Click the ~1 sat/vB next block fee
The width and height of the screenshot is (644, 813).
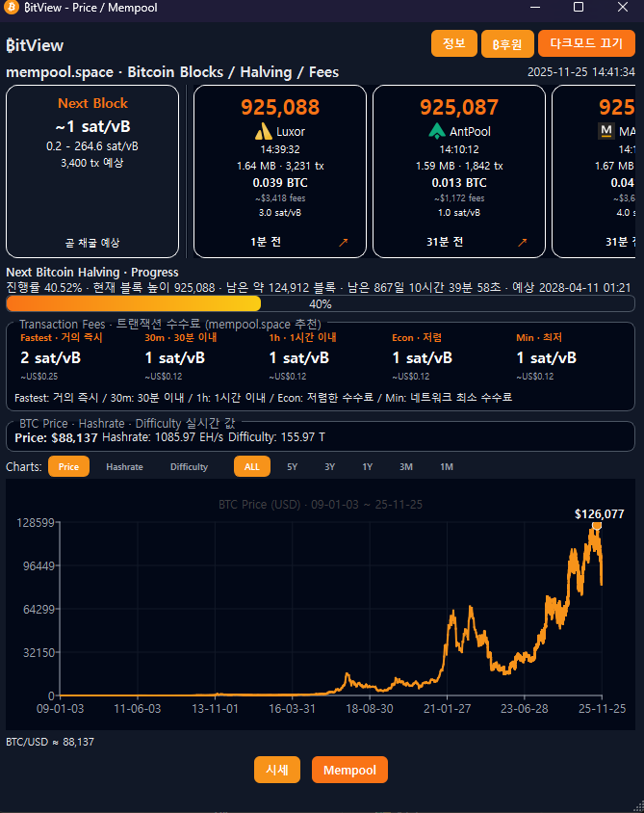tap(92, 126)
